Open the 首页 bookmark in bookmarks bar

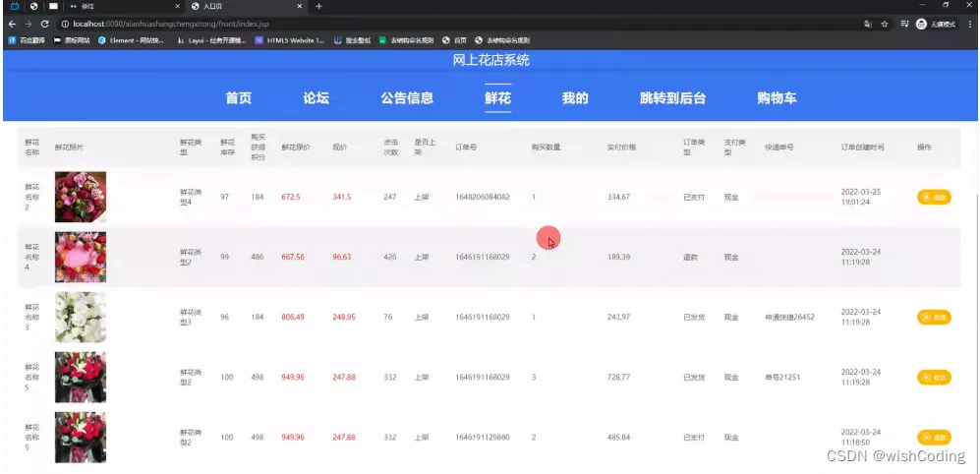pyautogui.click(x=454, y=40)
